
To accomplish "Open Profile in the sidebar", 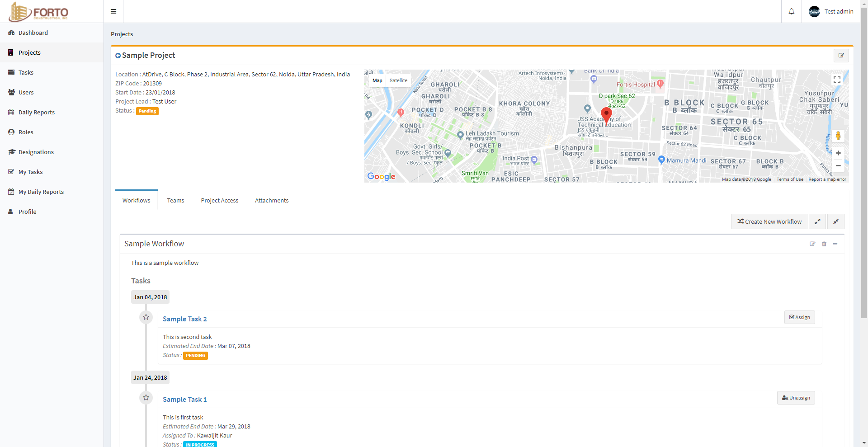I will click(52, 212).
